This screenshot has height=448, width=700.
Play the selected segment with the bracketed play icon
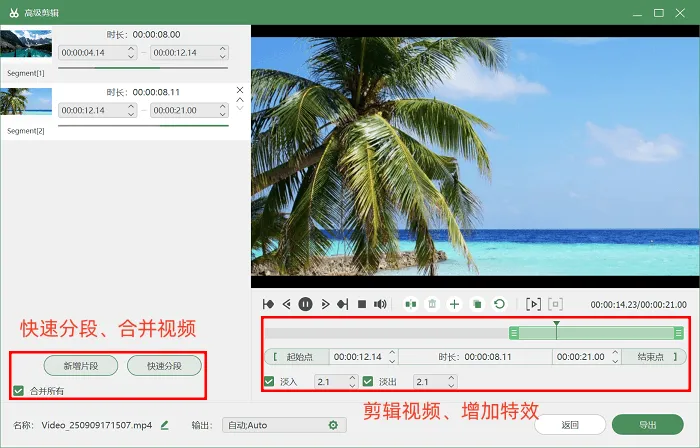point(533,304)
